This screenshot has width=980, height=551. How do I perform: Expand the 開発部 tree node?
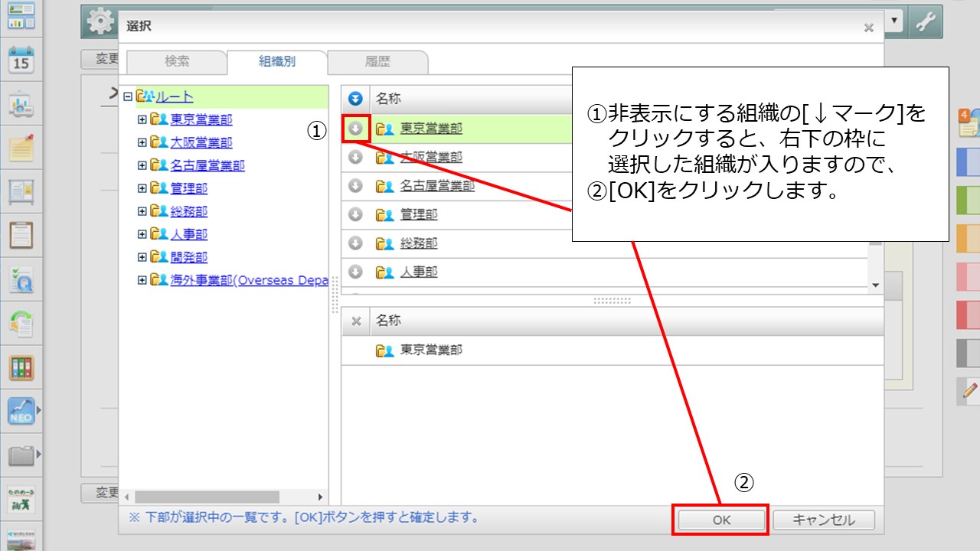point(140,257)
